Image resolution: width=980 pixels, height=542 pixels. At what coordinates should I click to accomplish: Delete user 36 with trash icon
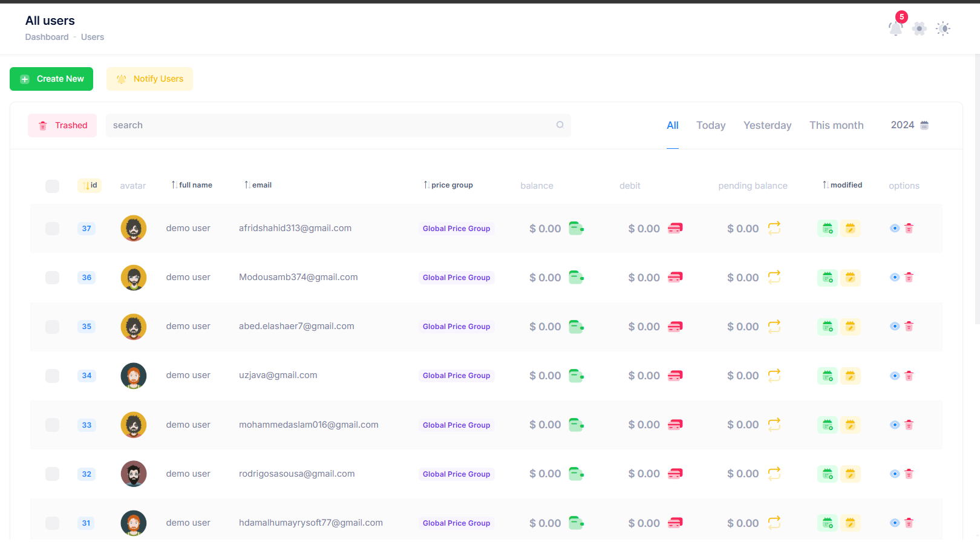click(909, 277)
